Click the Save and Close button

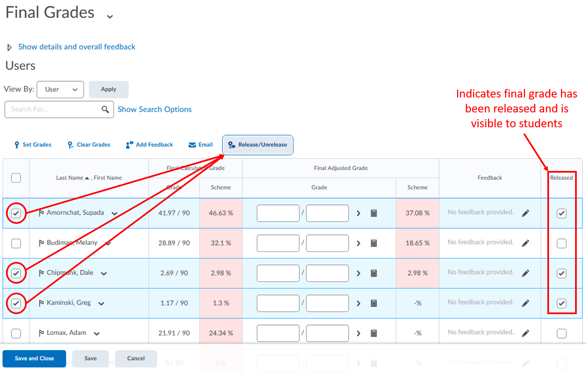tap(34, 358)
